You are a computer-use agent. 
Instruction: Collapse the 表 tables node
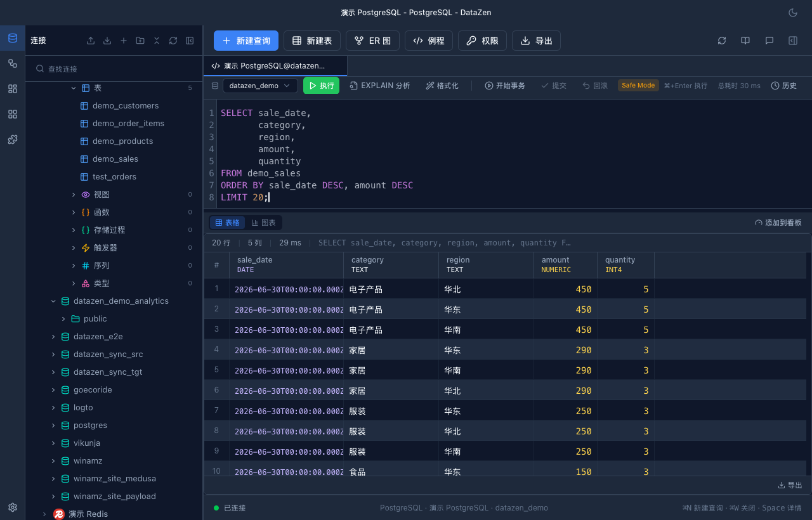[x=74, y=88]
